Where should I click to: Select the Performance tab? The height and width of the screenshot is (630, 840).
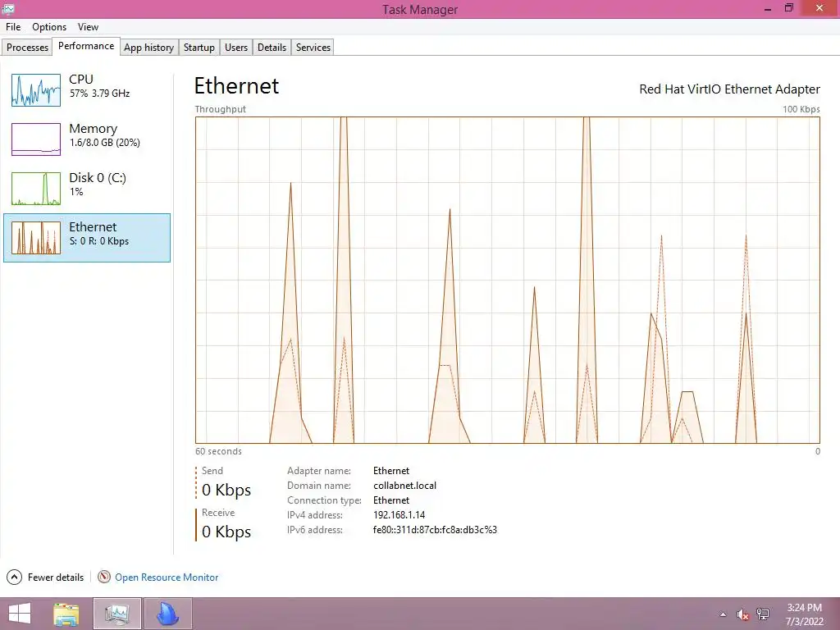pyautogui.click(x=85, y=46)
